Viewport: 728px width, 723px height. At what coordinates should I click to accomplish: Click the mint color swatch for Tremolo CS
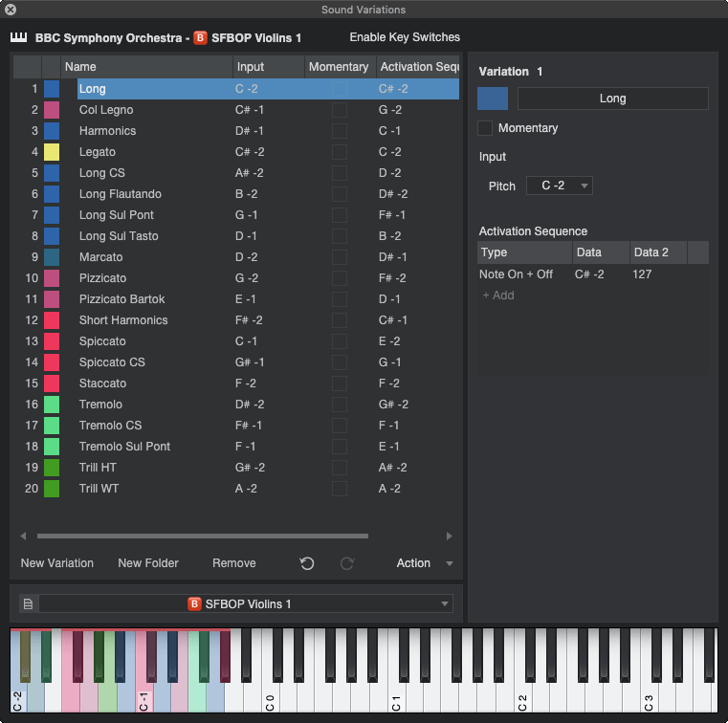[52, 425]
